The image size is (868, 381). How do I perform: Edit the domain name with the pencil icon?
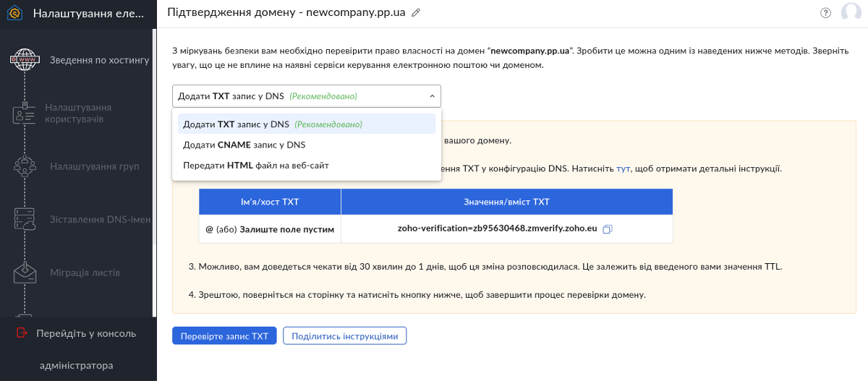point(415,12)
